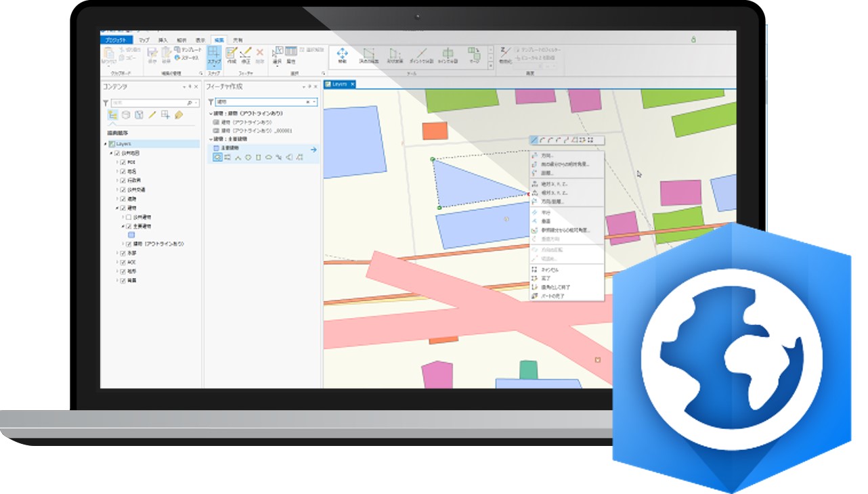Click the Template (テンプレート) icon in ribbon
The width and height of the screenshot is (868, 494).
(177, 49)
